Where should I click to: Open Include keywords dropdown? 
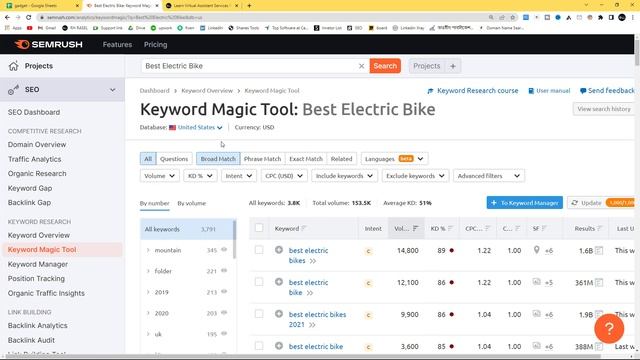click(344, 176)
